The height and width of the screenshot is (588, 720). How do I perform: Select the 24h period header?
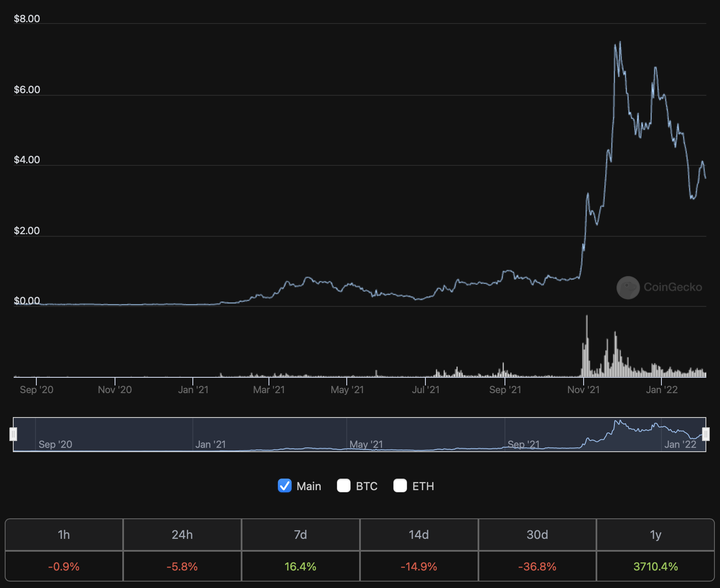coord(182,535)
